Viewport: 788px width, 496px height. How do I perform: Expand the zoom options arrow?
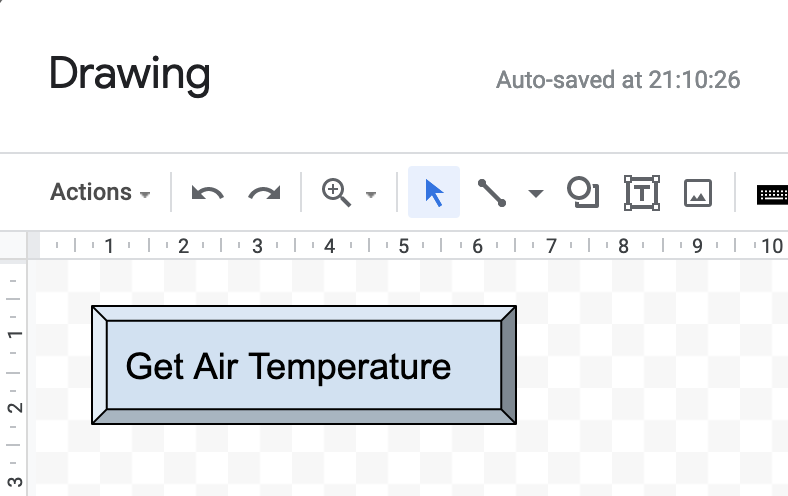[x=371, y=194]
